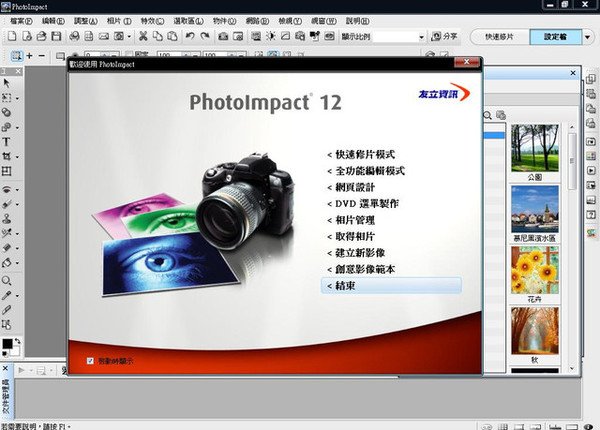Toggle the 啟動時顯示 checkbox in welcome dialog
The height and width of the screenshot is (430, 600).
click(90, 360)
